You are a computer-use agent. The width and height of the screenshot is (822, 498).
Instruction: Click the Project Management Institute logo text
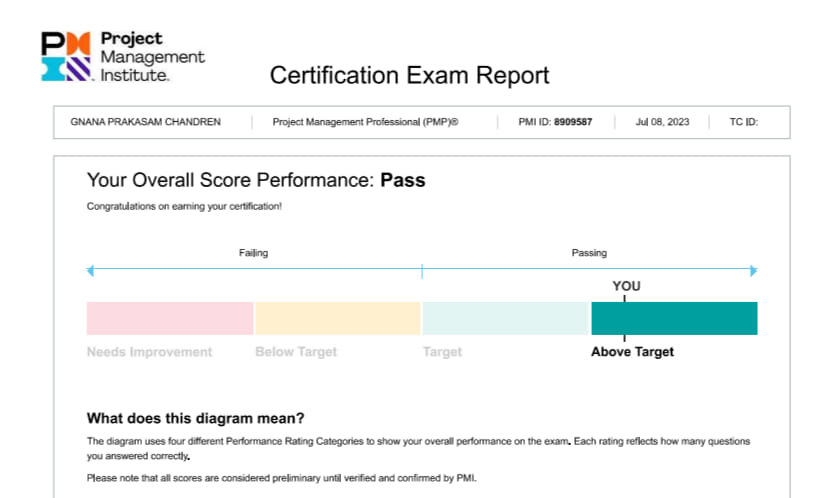[x=153, y=57]
